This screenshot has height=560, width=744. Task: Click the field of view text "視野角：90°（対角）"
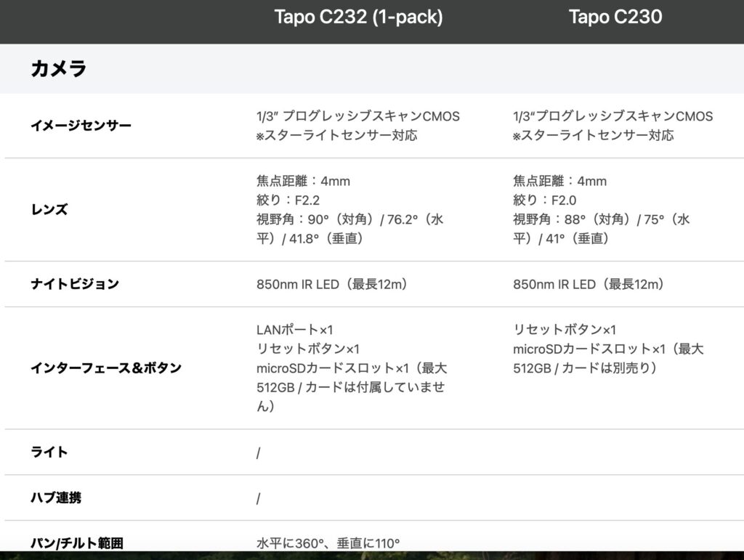coord(317,219)
